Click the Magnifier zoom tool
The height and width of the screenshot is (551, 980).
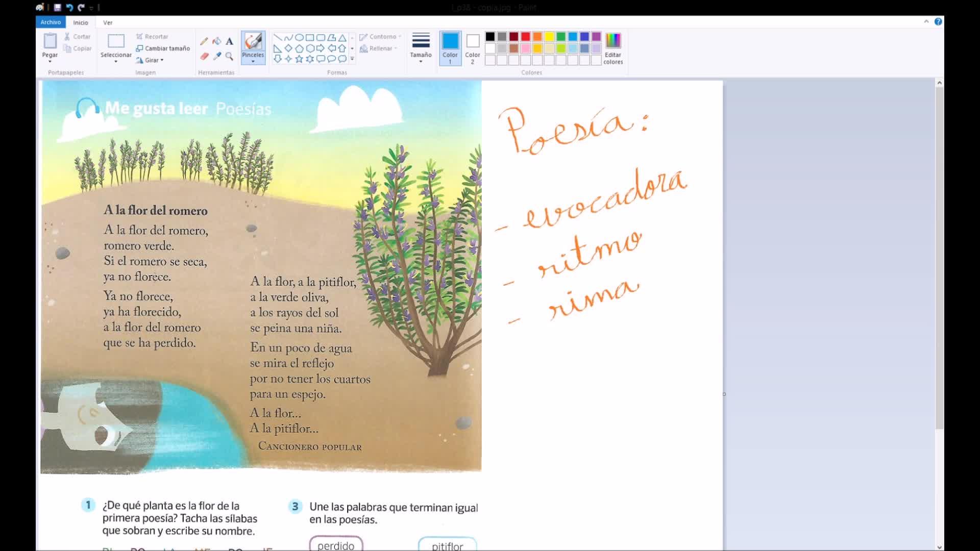click(x=229, y=56)
